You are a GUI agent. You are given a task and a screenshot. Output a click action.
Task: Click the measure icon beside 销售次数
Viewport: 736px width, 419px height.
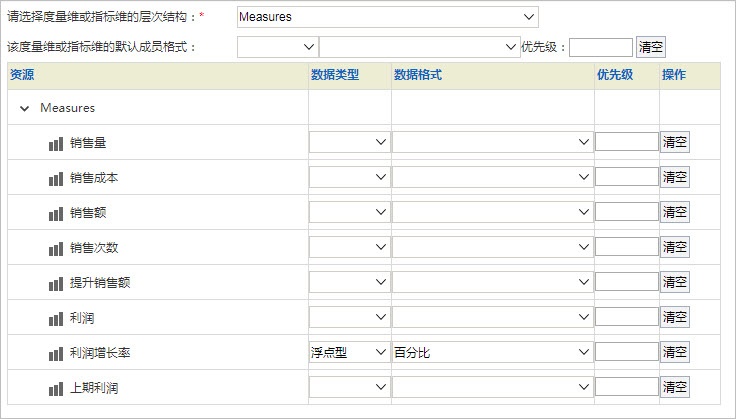pyautogui.click(x=56, y=249)
